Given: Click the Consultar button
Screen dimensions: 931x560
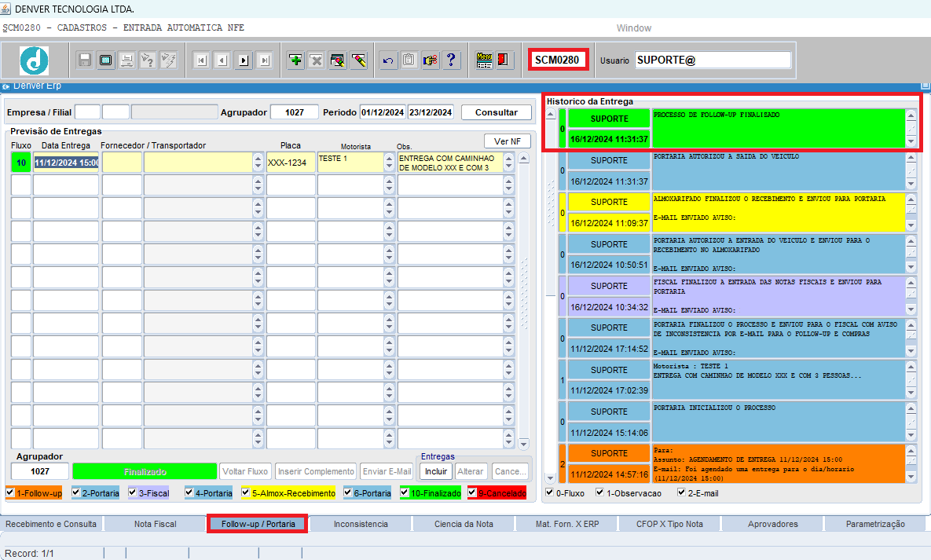Looking at the screenshot, I should [x=496, y=112].
